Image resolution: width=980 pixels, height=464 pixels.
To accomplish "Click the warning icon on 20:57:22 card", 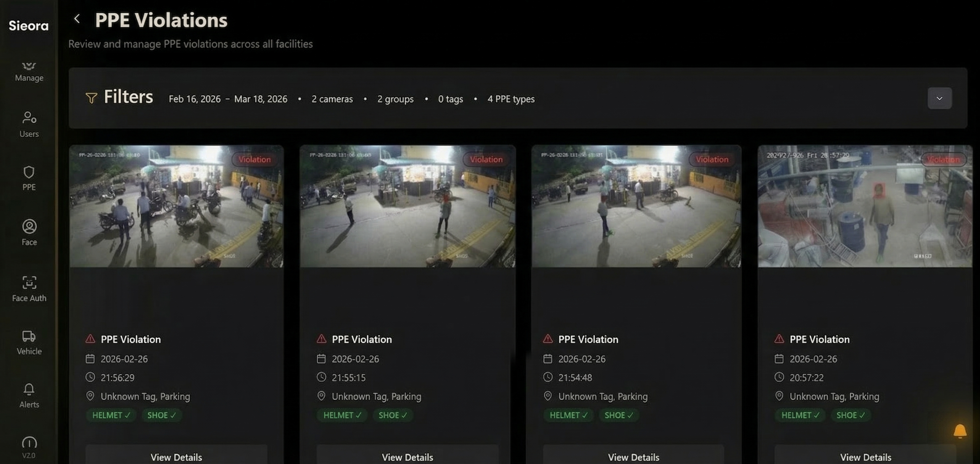I will tap(779, 339).
